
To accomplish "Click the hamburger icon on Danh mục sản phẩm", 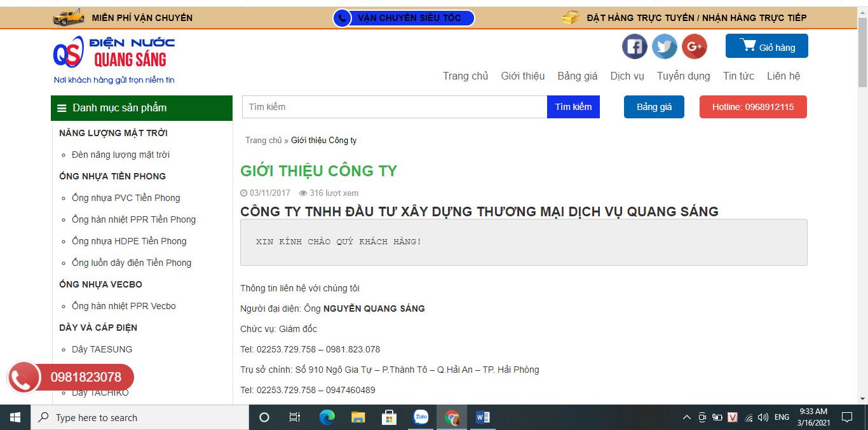I will tap(62, 108).
